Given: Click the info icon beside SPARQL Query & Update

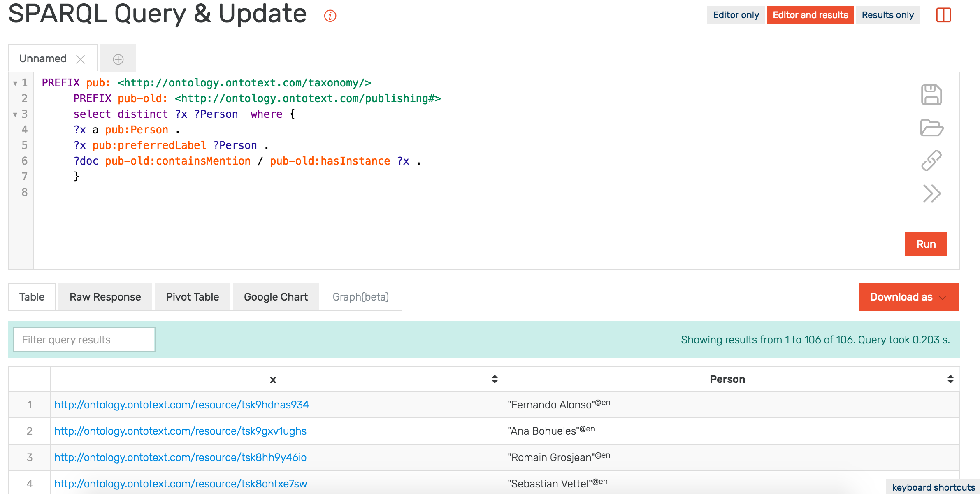Looking at the screenshot, I should pyautogui.click(x=330, y=16).
